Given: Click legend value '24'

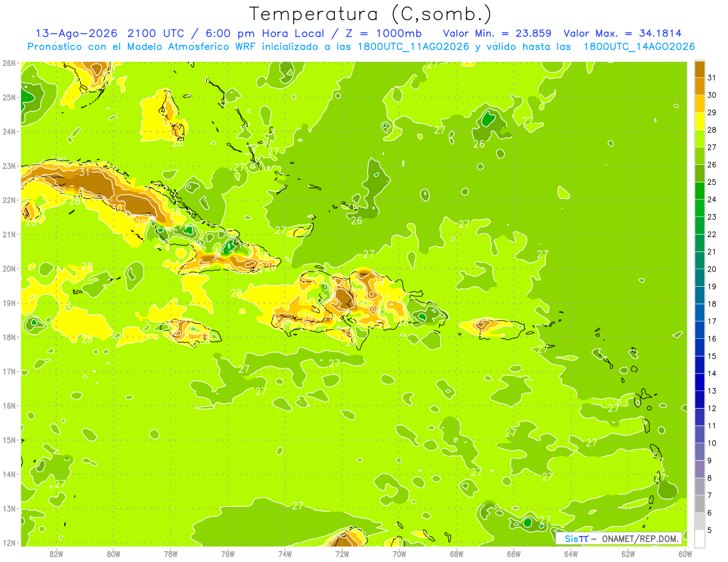Looking at the screenshot, I should pyautogui.click(x=712, y=199).
